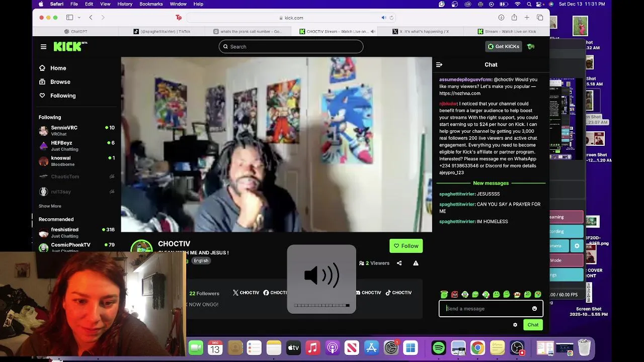Open the Trash in the Dock
This screenshot has height=362, width=644.
584,347
